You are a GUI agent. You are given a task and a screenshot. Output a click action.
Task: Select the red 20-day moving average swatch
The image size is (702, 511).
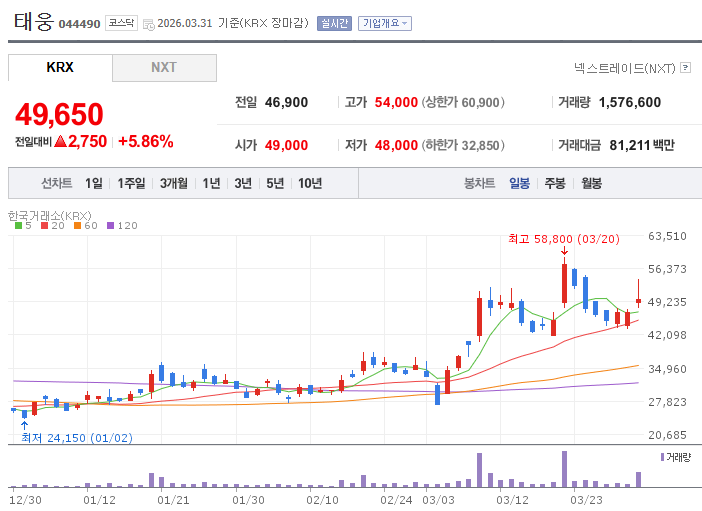[44, 226]
